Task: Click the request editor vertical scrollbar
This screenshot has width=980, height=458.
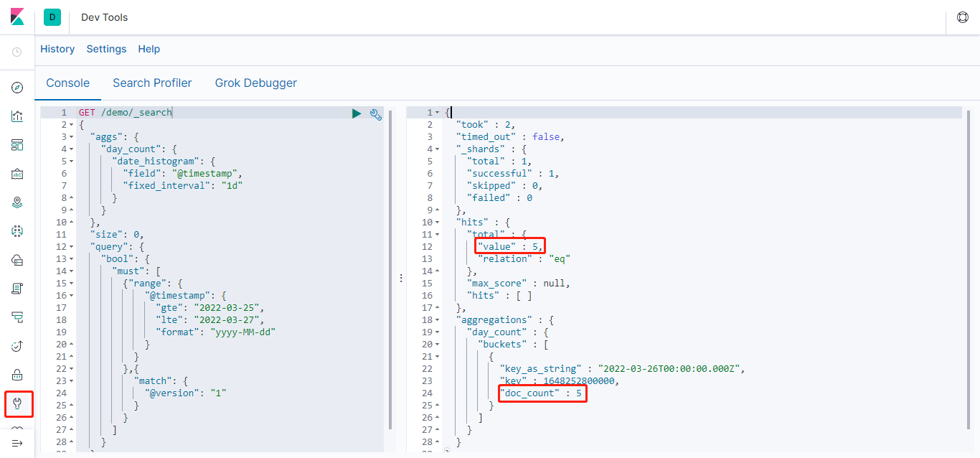Action: [390, 269]
